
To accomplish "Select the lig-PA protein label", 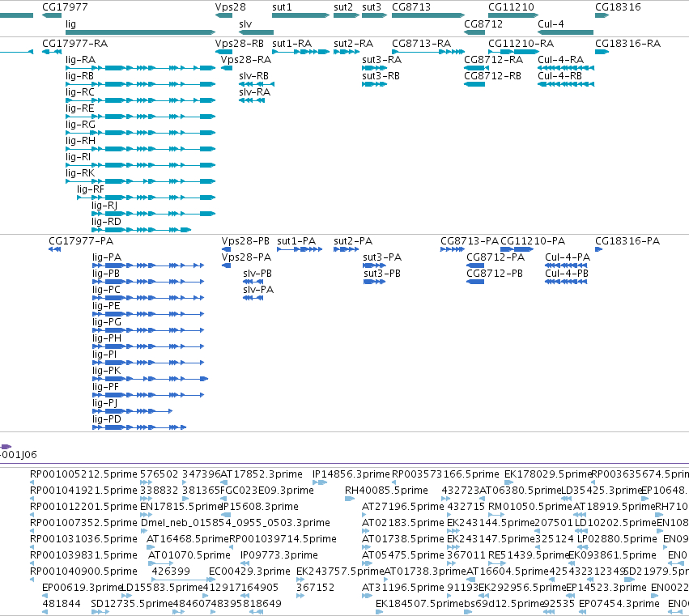I will (107, 257).
